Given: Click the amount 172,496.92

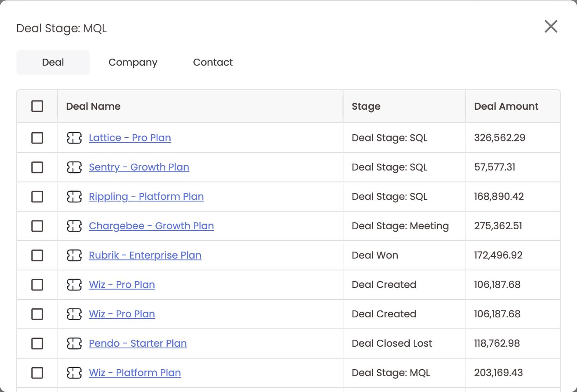Looking at the screenshot, I should click(498, 255).
